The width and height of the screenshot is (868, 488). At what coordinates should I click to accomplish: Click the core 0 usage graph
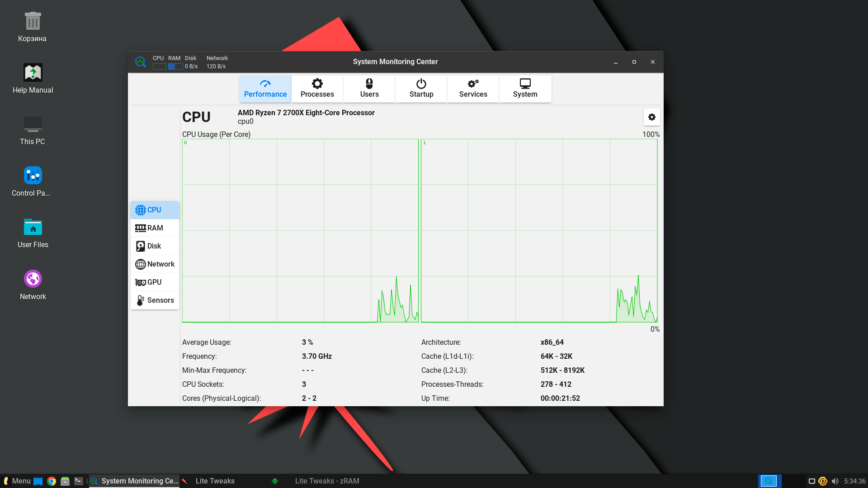[x=300, y=230]
